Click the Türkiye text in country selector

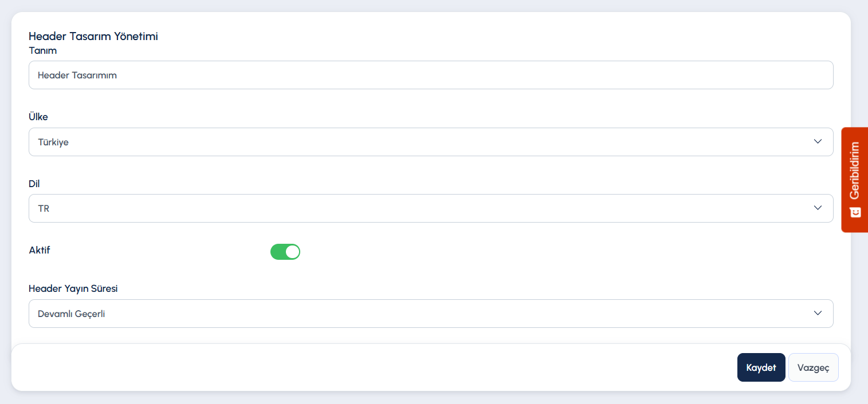tap(53, 142)
